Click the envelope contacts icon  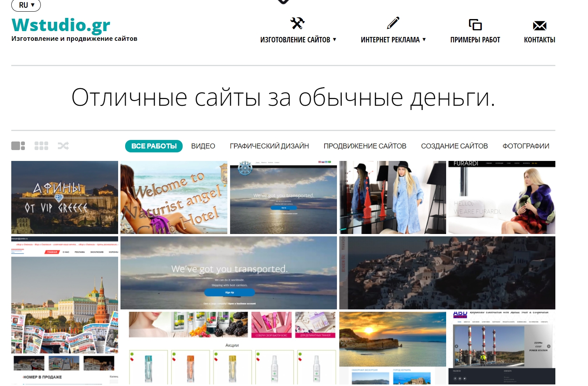[x=539, y=26]
